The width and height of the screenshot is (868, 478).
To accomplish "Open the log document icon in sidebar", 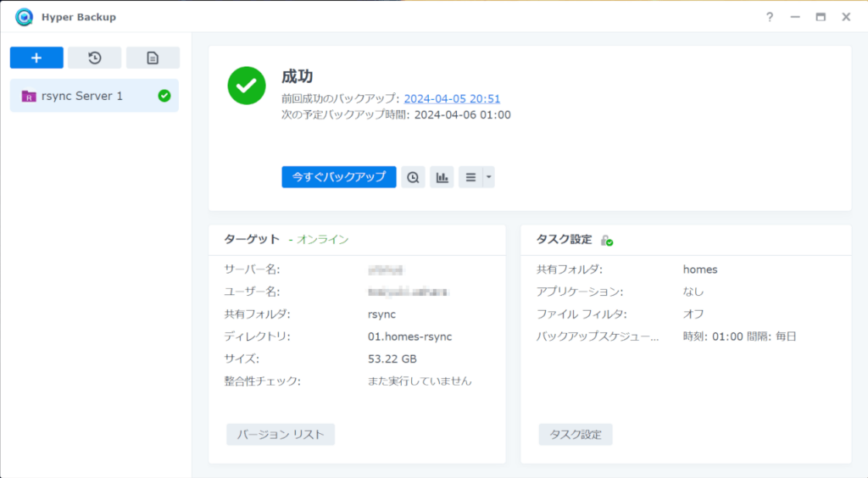I will (153, 58).
